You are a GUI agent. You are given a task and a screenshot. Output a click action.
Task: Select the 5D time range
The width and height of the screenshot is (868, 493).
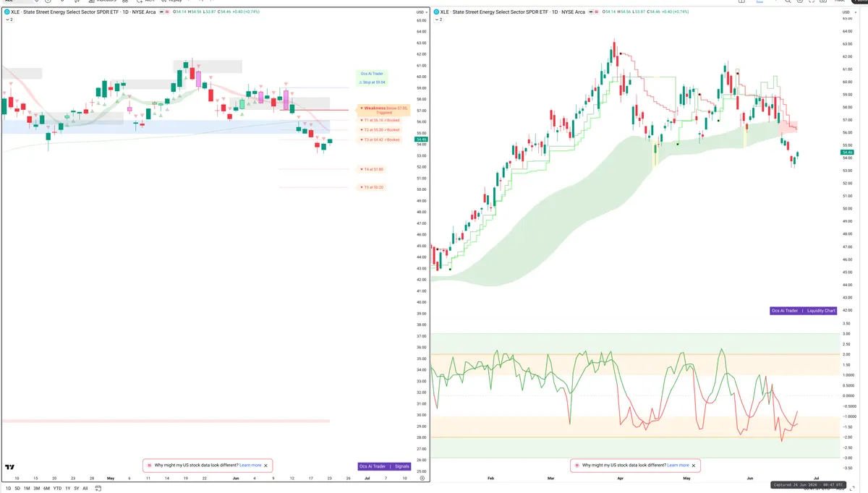pyautogui.click(x=17, y=488)
